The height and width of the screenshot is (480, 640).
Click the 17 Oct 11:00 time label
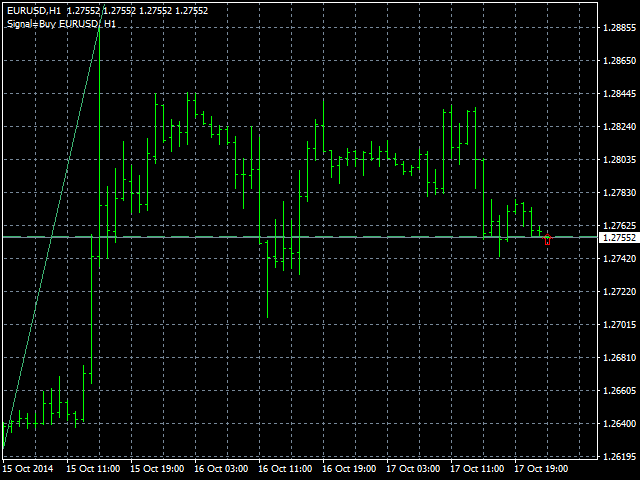[x=477, y=468]
